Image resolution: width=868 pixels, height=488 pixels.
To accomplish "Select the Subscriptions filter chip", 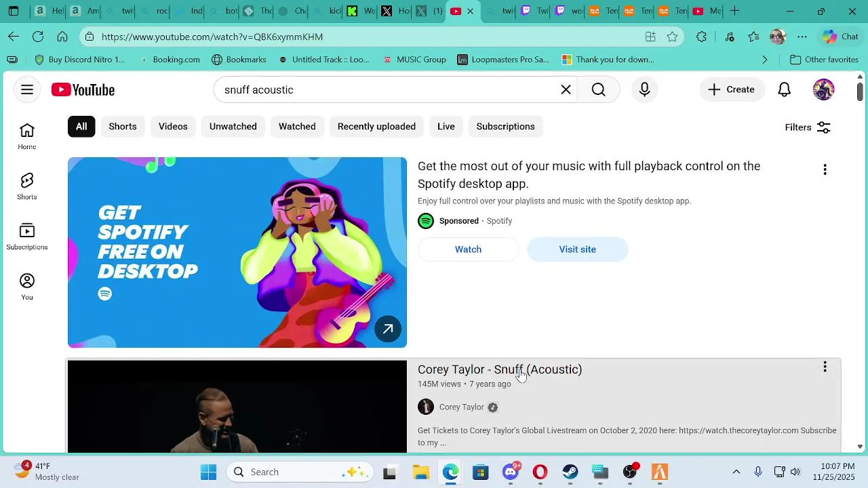I will click(x=505, y=127).
